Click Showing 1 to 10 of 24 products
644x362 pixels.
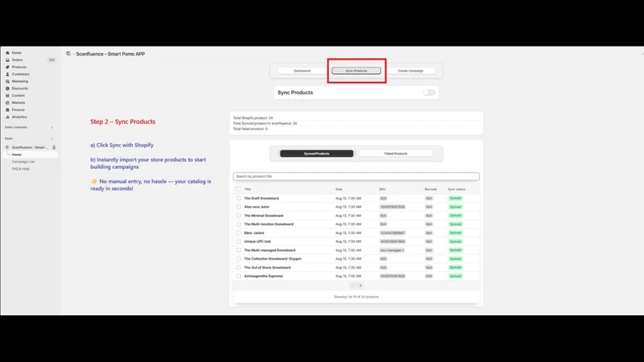pos(356,297)
